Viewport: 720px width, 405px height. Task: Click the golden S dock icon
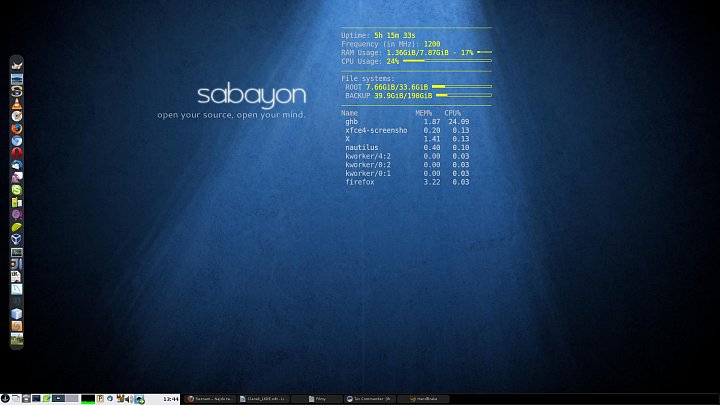click(17, 91)
